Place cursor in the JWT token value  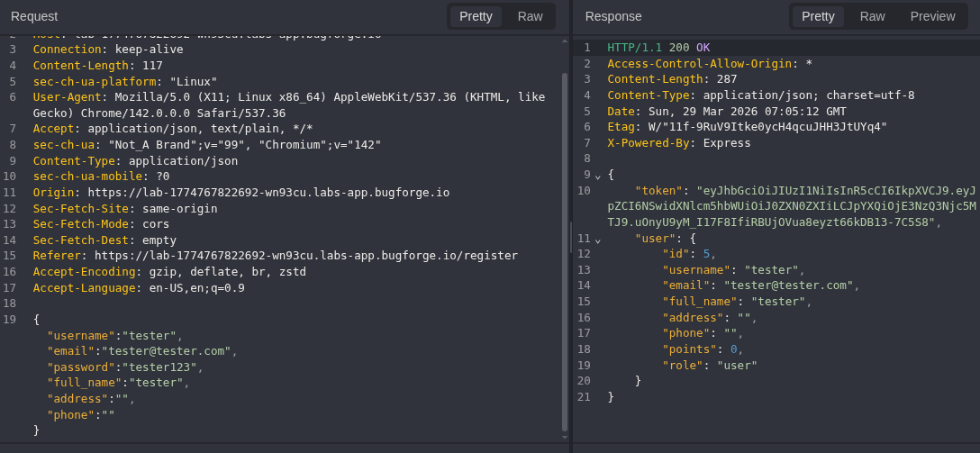click(811, 206)
